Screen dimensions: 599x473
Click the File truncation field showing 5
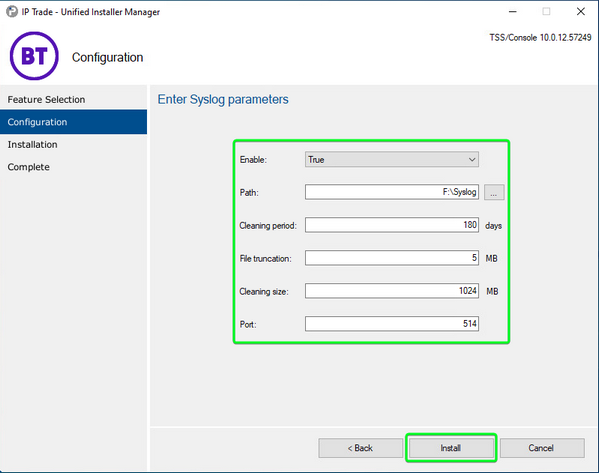tap(392, 258)
